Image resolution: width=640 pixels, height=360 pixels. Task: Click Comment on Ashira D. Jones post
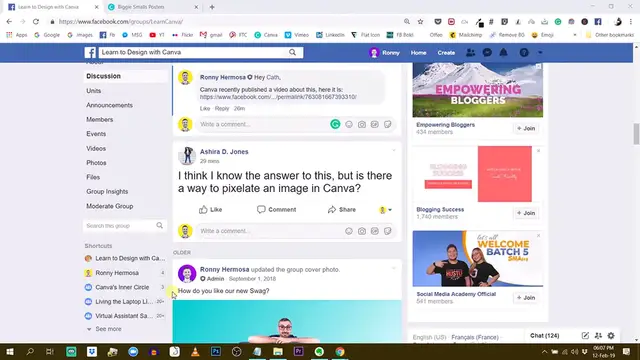coord(276,209)
